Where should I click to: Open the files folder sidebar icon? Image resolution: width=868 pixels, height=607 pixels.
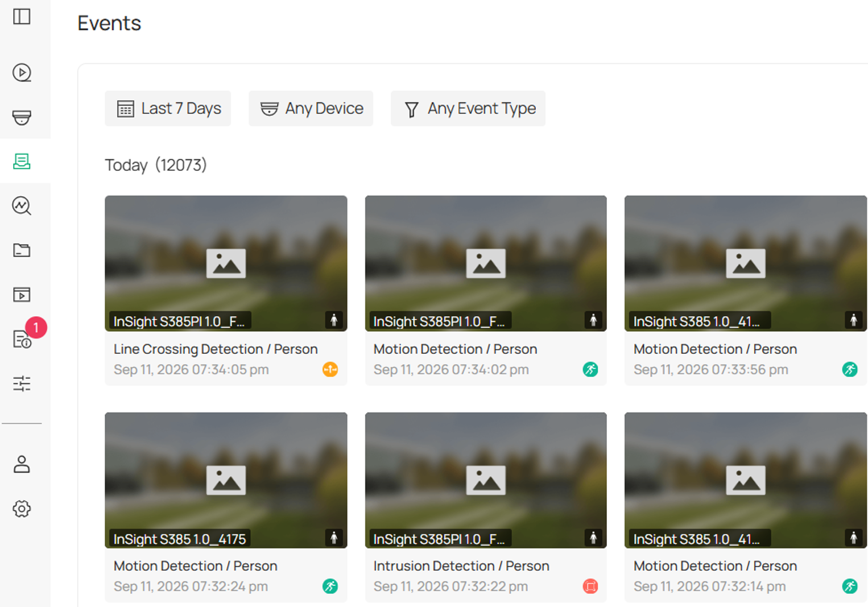coord(22,250)
